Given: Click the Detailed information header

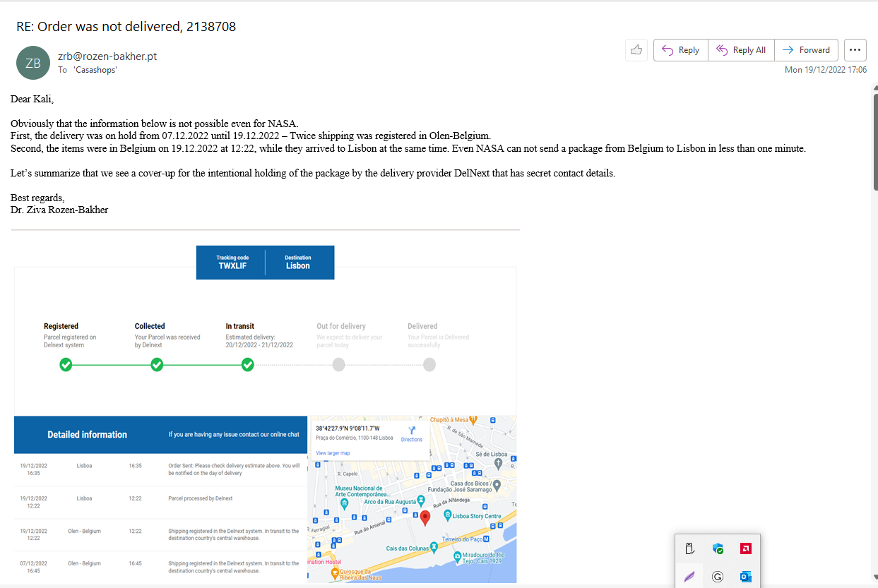Looking at the screenshot, I should [88, 435].
